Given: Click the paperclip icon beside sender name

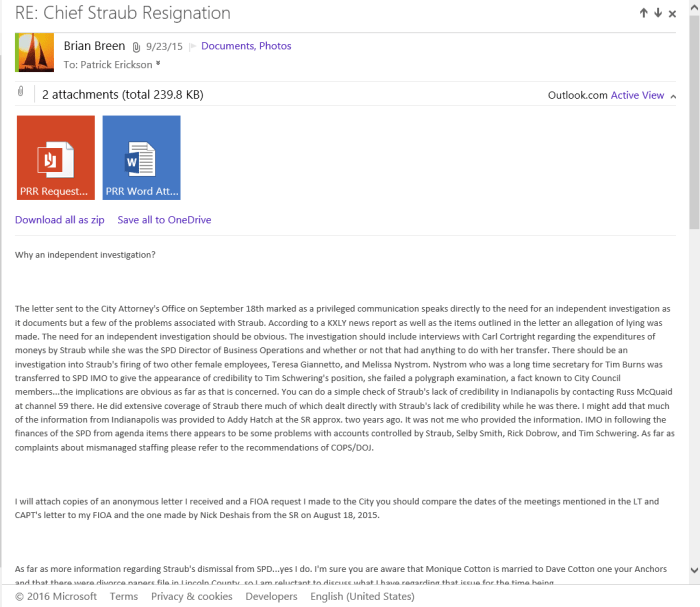Looking at the screenshot, I should click(137, 47).
